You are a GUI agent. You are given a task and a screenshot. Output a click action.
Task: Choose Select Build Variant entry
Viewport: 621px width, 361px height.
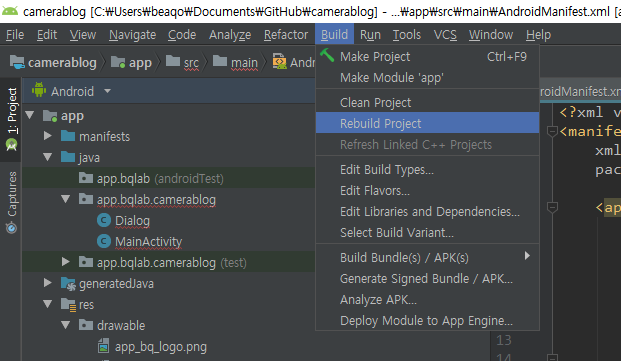427,232
